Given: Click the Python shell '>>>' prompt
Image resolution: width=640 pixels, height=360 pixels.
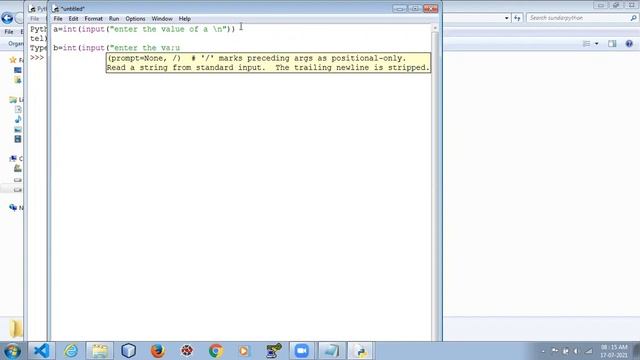Looking at the screenshot, I should (x=37, y=58).
